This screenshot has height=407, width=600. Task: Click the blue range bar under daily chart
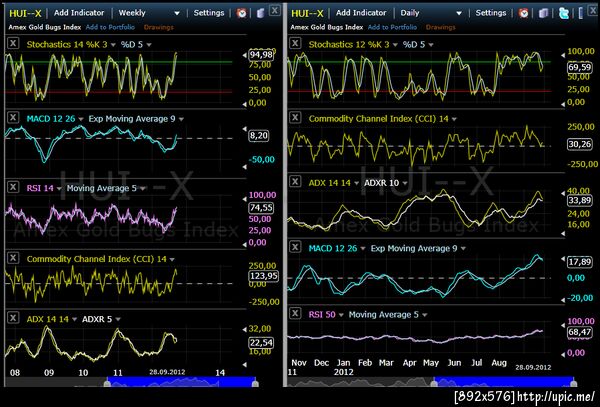coord(504,382)
